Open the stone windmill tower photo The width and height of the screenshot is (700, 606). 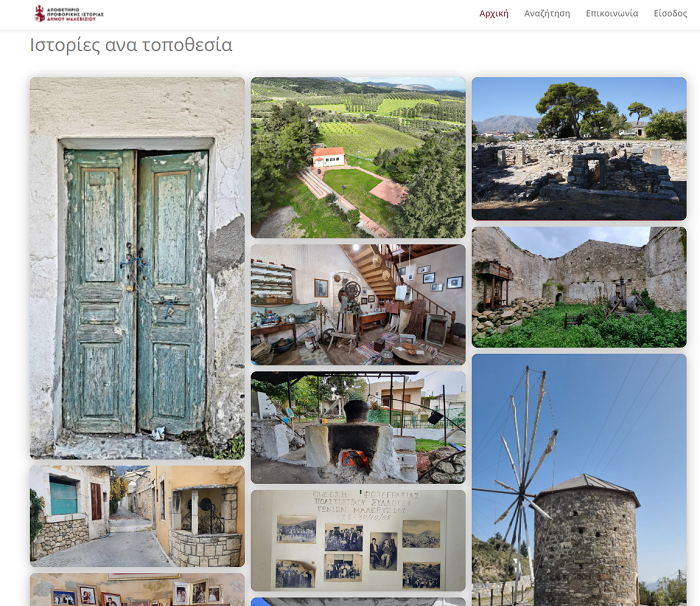pos(579,480)
